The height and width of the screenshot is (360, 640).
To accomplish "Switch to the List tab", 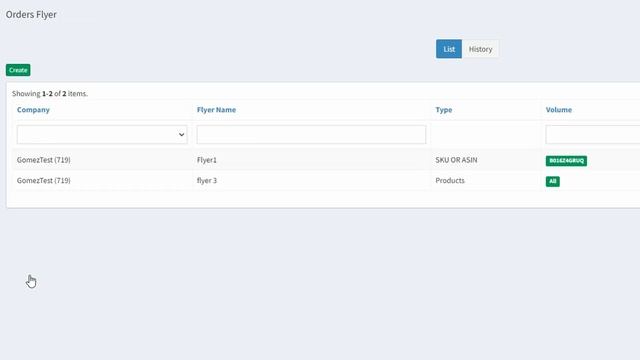I will (x=449, y=49).
